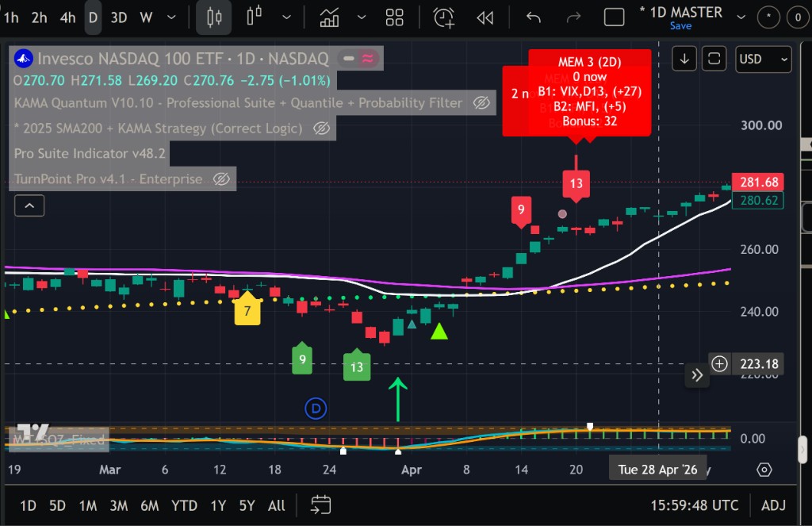Click the Invesco NASDAQ 100 ETF title
The height and width of the screenshot is (526, 812).
pyautogui.click(x=183, y=59)
